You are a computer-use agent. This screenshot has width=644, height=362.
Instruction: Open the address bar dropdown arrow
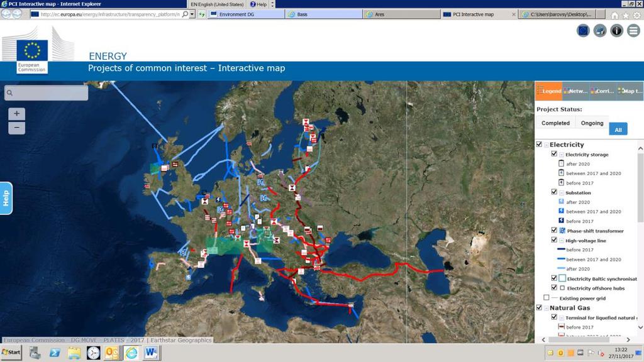point(192,14)
